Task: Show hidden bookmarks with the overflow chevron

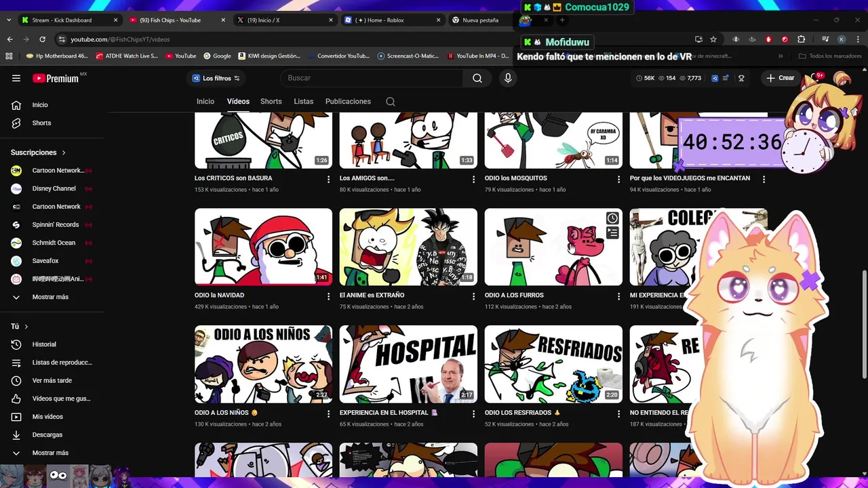Action: (781, 56)
